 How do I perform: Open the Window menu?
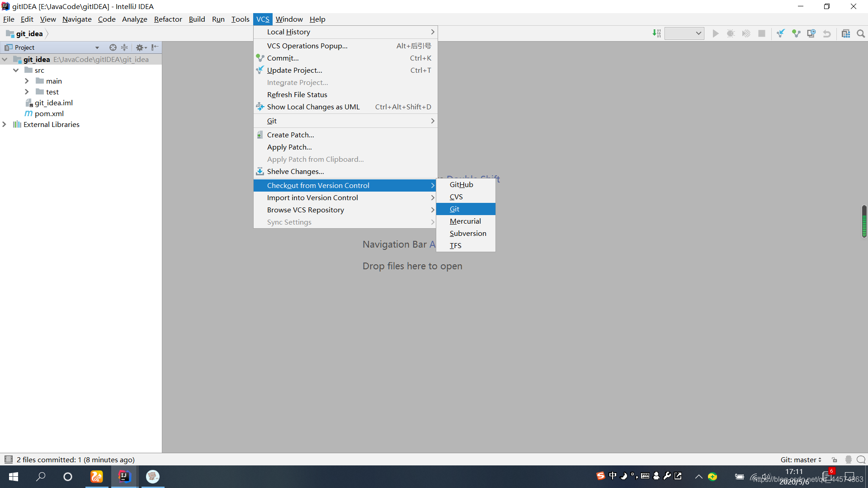click(289, 19)
